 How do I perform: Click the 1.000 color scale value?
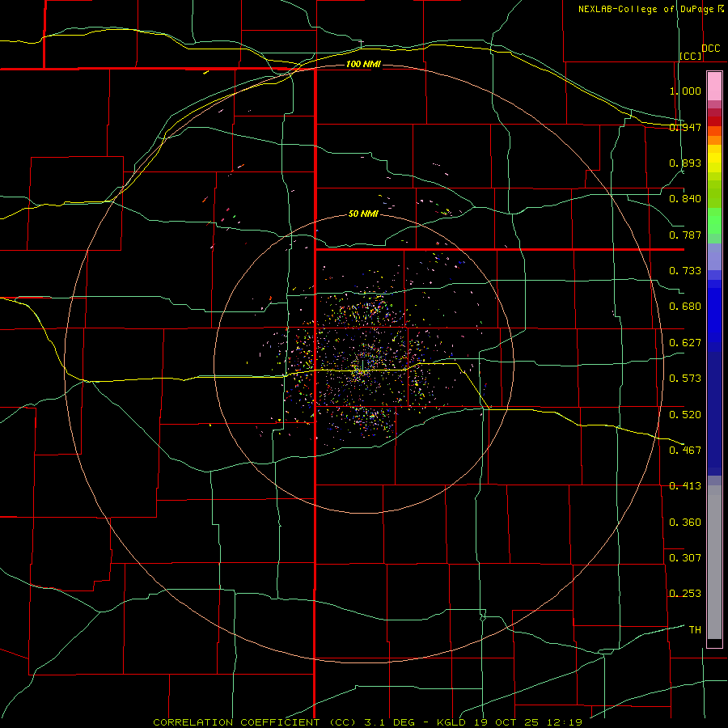685,91
